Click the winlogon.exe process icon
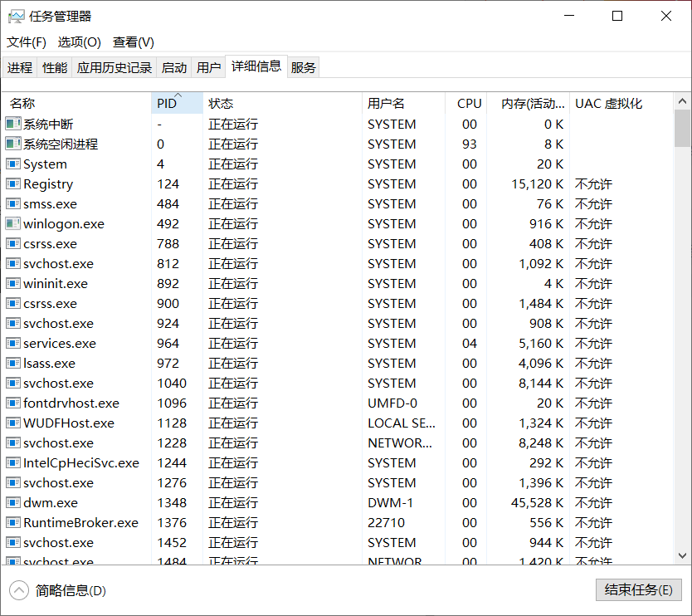Image resolution: width=692 pixels, height=616 pixels. 12,223
